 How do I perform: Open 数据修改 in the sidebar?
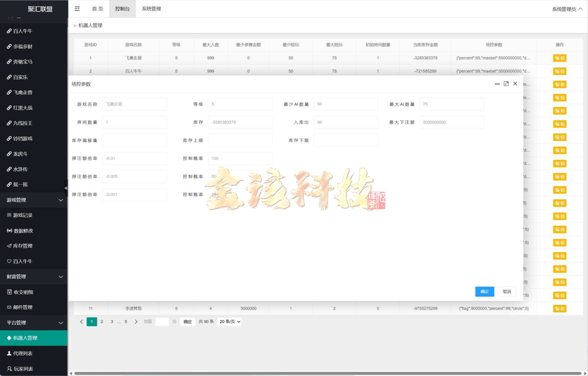pos(23,230)
